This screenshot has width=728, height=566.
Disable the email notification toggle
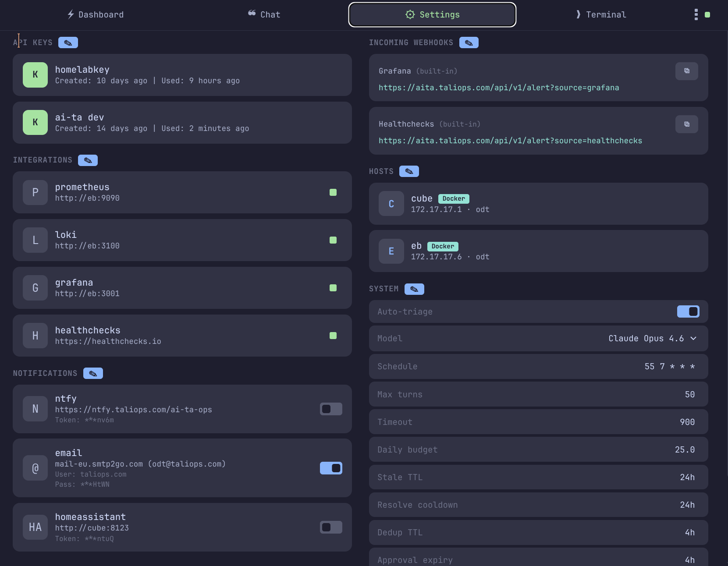[331, 468]
